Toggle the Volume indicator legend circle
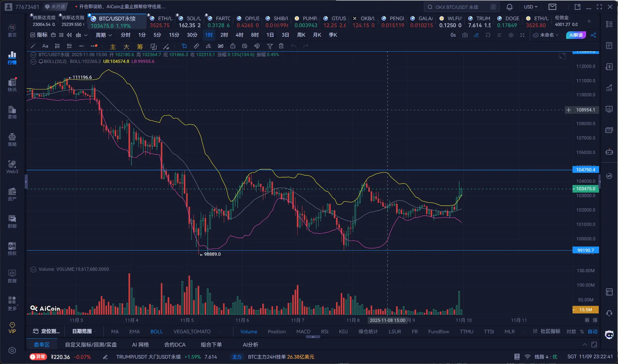618x364 pixels. click(x=33, y=269)
